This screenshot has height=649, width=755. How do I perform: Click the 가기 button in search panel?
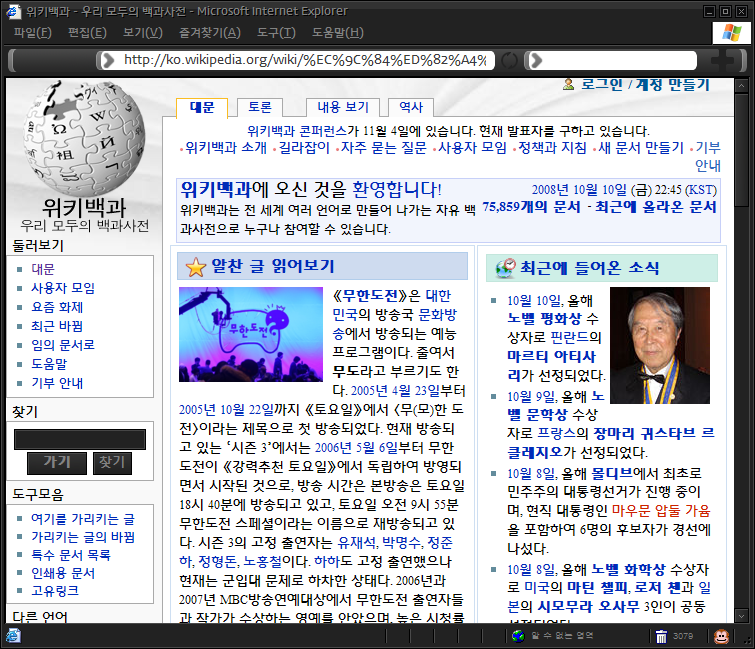pos(57,463)
